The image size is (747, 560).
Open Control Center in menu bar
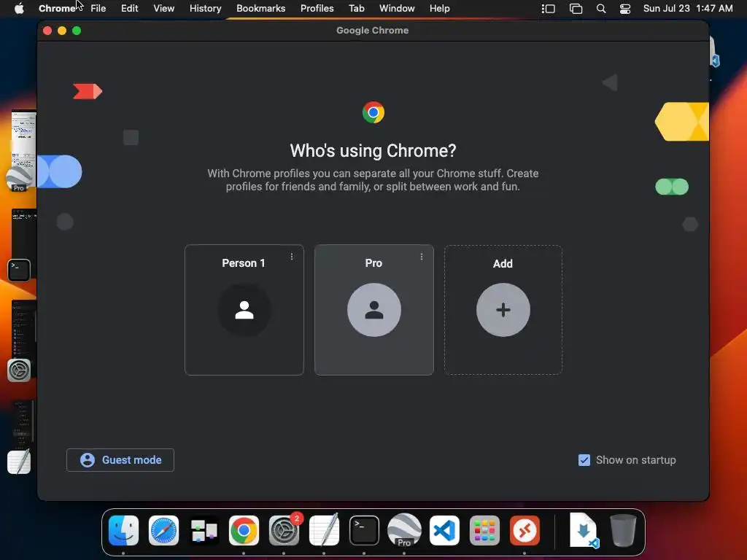click(625, 9)
